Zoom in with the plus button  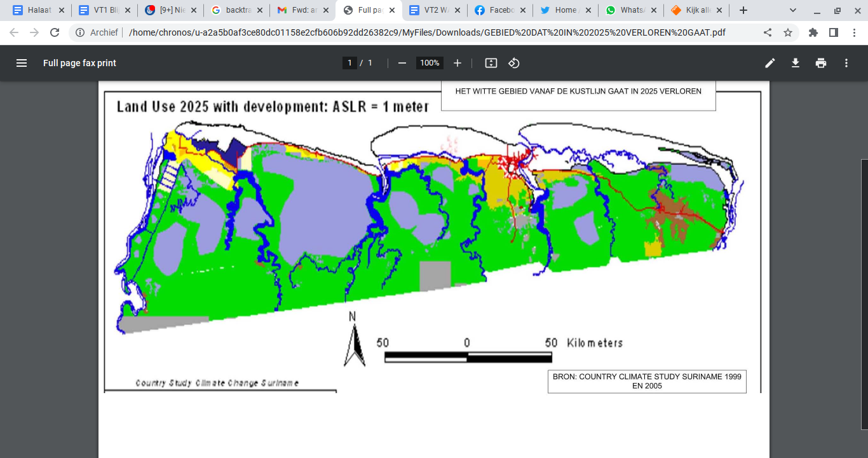tap(458, 63)
